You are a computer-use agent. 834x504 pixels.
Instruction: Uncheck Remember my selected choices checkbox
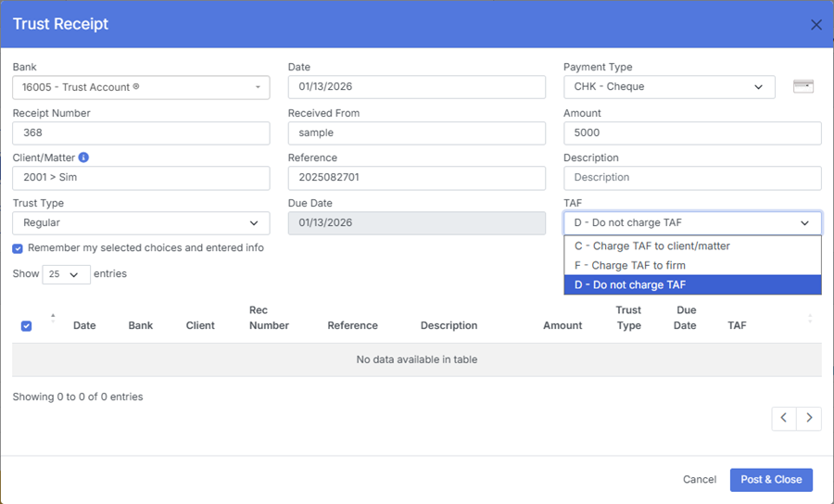[18, 248]
